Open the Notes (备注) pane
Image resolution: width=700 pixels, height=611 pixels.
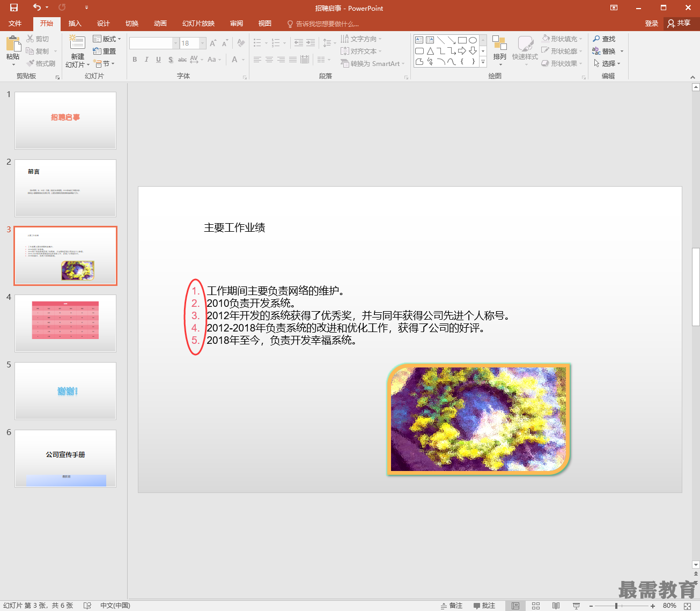click(452, 606)
